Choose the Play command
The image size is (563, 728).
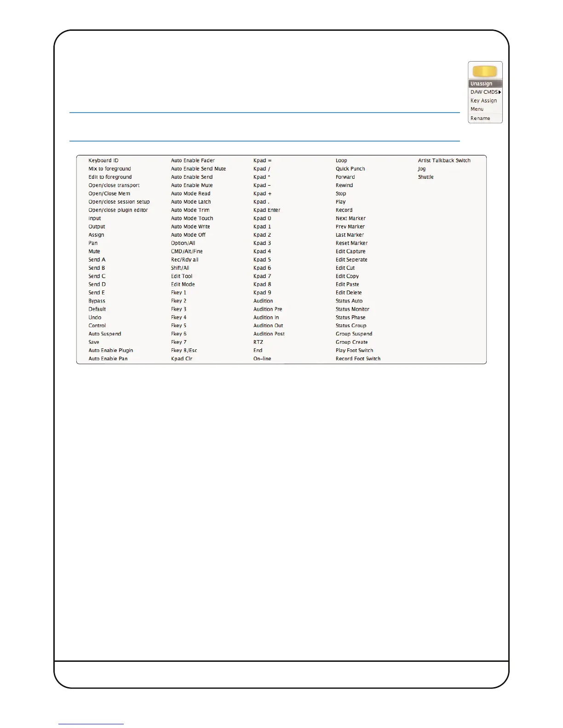pos(340,202)
